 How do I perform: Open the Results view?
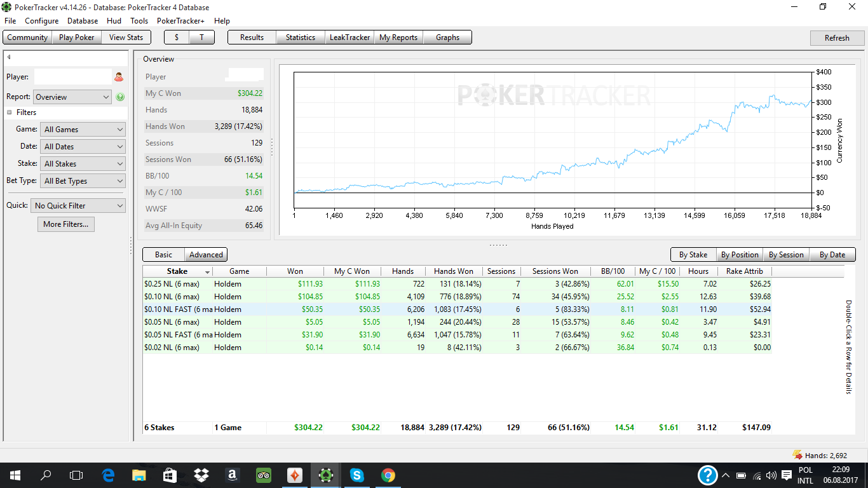[252, 37]
